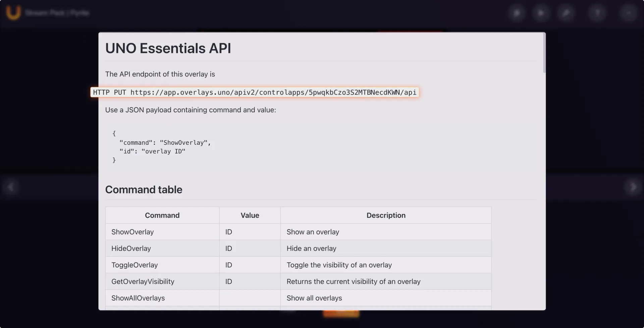Click the "id": "overlay ID" JSON line

click(x=152, y=151)
